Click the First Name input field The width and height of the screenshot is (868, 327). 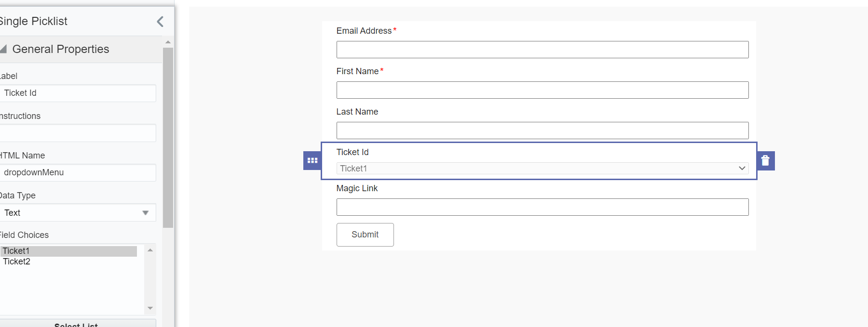click(542, 90)
